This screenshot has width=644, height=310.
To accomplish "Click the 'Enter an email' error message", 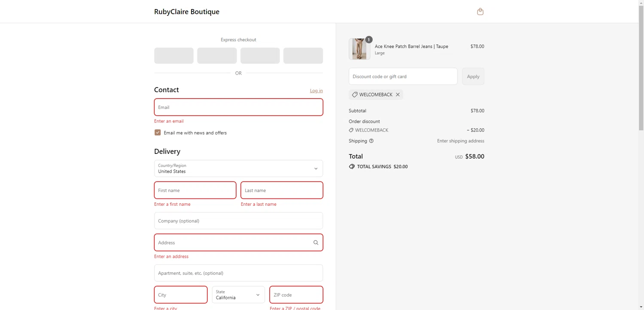I will (169, 121).
